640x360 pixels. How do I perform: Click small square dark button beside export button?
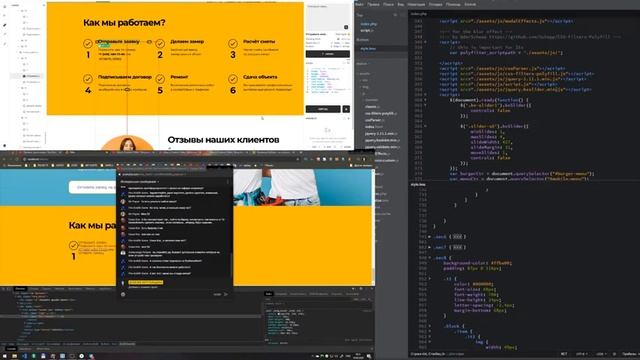[x=346, y=109]
